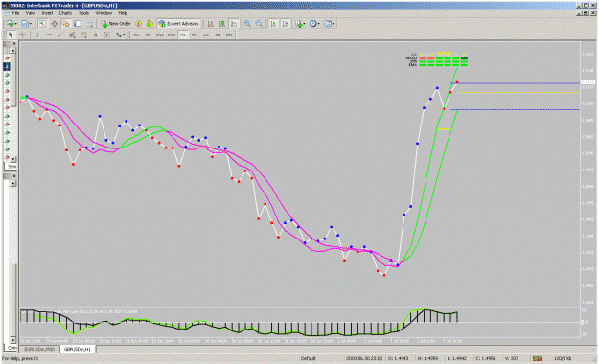Switch to the D1 timeframe
Image resolution: width=599 pixels, height=364 pixels.
(206, 34)
